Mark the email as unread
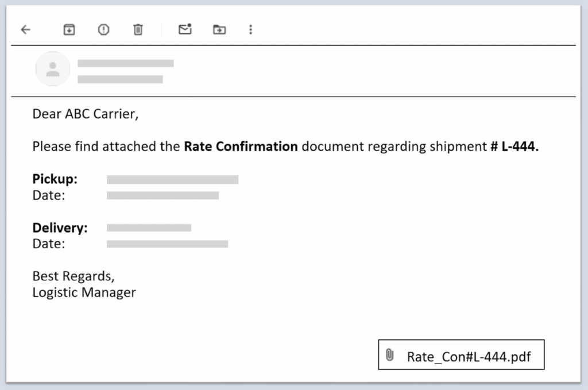Image resolution: width=588 pixels, height=390 pixels. coord(185,29)
